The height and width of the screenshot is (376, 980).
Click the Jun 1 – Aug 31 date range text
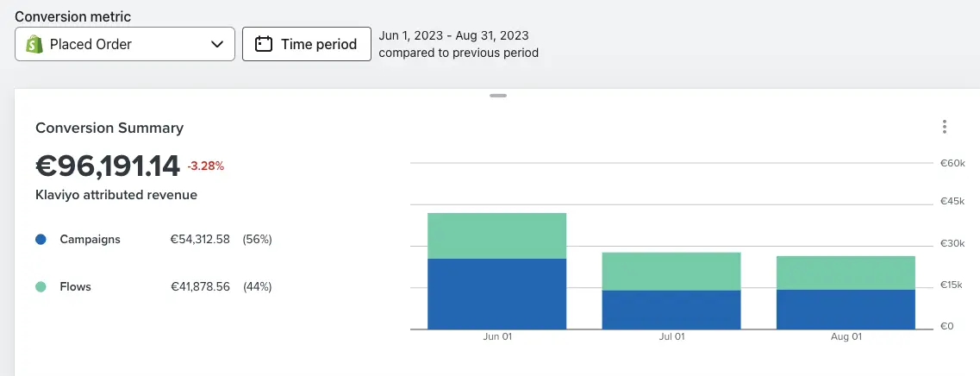pos(453,36)
